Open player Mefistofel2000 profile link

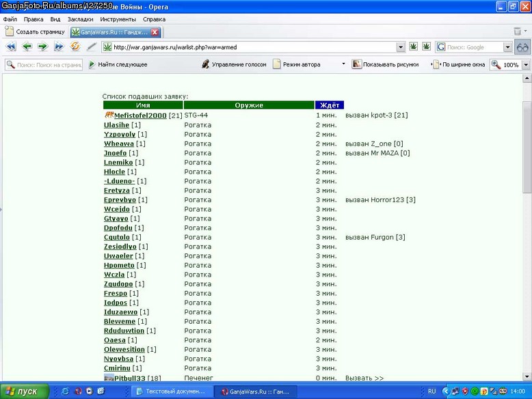pyautogui.click(x=140, y=115)
